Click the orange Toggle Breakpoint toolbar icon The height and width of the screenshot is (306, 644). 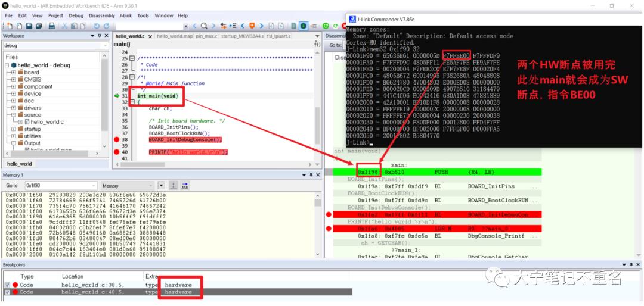[252, 26]
